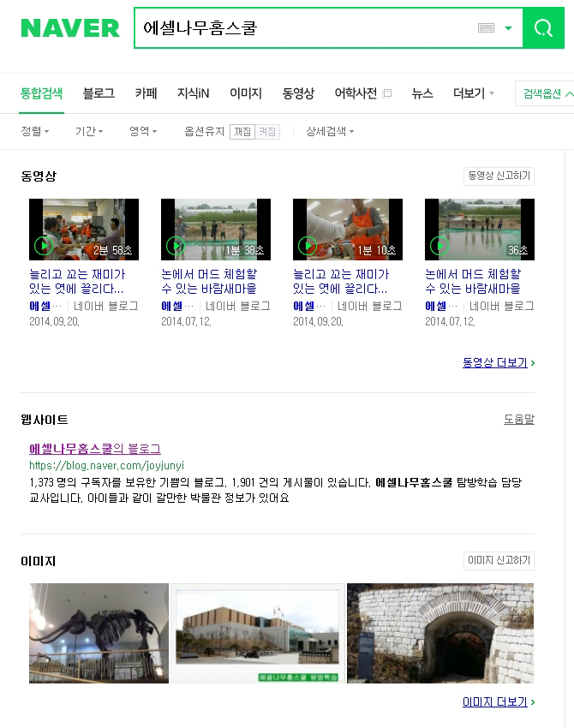Viewport: 574px width, 728px height.
Task: Click into the search input field
Action: (x=307, y=28)
